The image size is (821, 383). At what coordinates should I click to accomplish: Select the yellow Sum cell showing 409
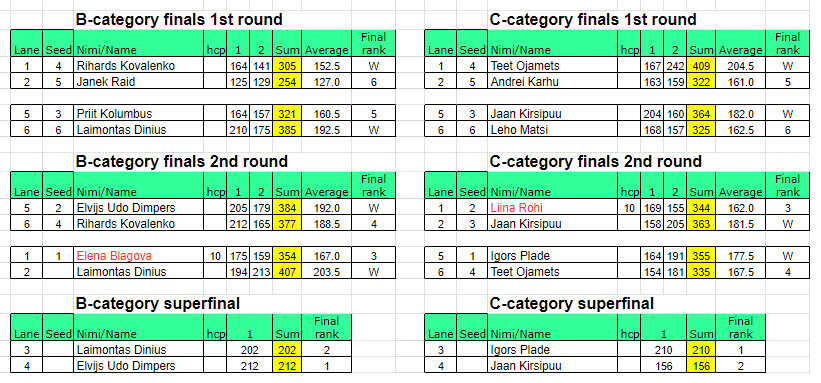(x=701, y=65)
